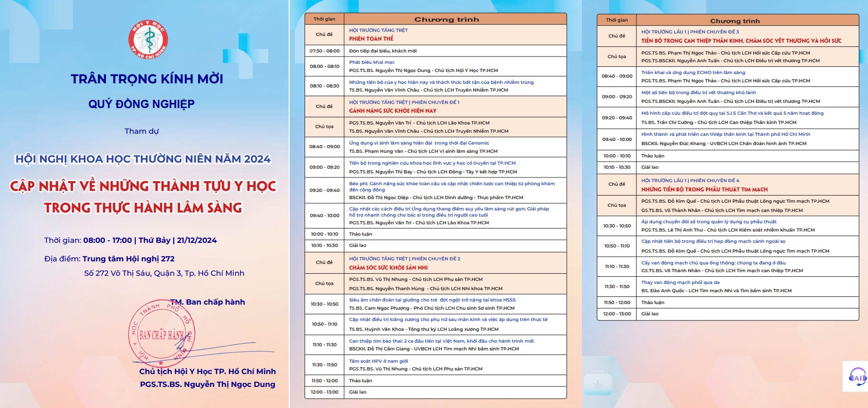This screenshot has height=408, width=868.
Task: Click 'Ứng dụng vi sinh lâm sàng hiện đại' talk
Action: [419, 143]
